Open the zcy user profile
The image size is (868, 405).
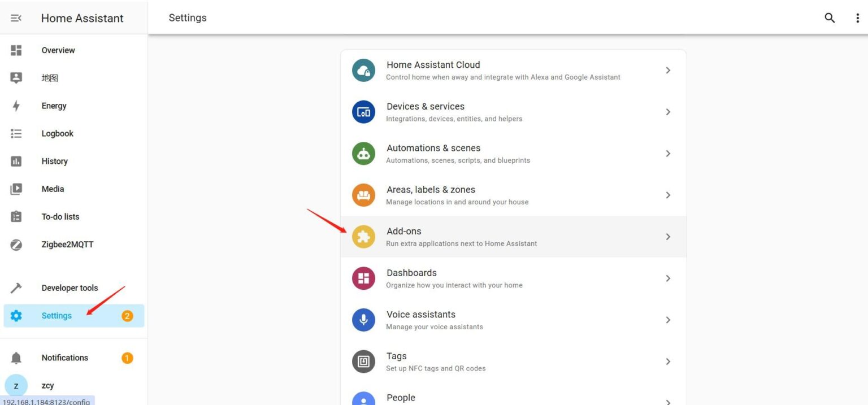47,386
